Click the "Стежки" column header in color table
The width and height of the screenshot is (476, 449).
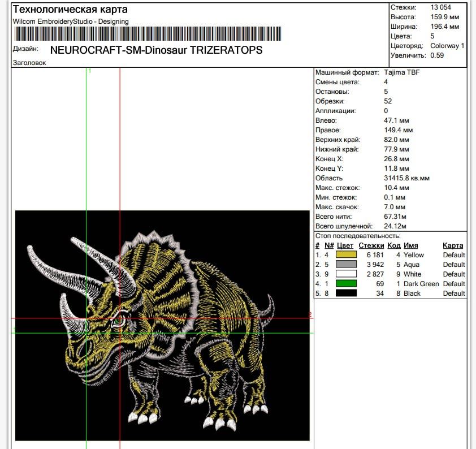[x=371, y=245]
